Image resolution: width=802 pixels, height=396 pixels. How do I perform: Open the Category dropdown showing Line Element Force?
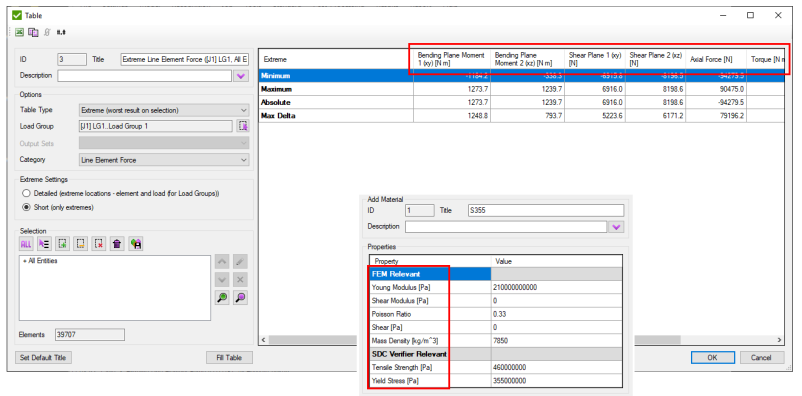tap(164, 160)
